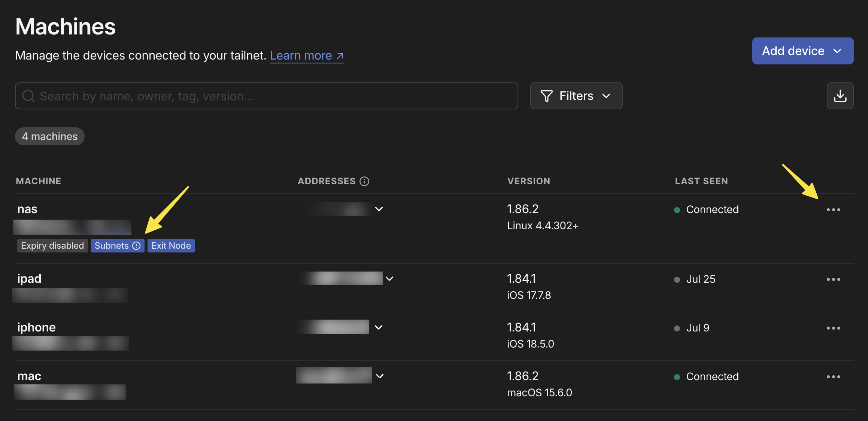
Task: Click the Addresses info icon
Action: click(364, 181)
